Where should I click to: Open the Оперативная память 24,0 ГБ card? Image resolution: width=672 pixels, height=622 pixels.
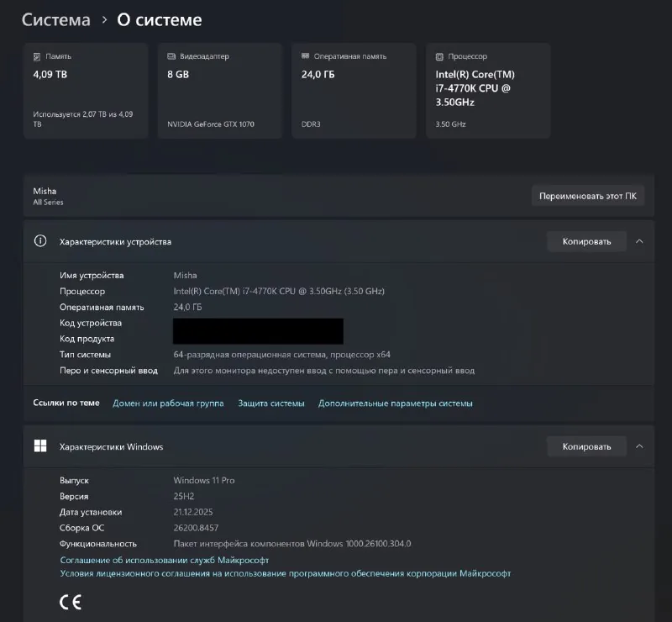click(x=354, y=91)
